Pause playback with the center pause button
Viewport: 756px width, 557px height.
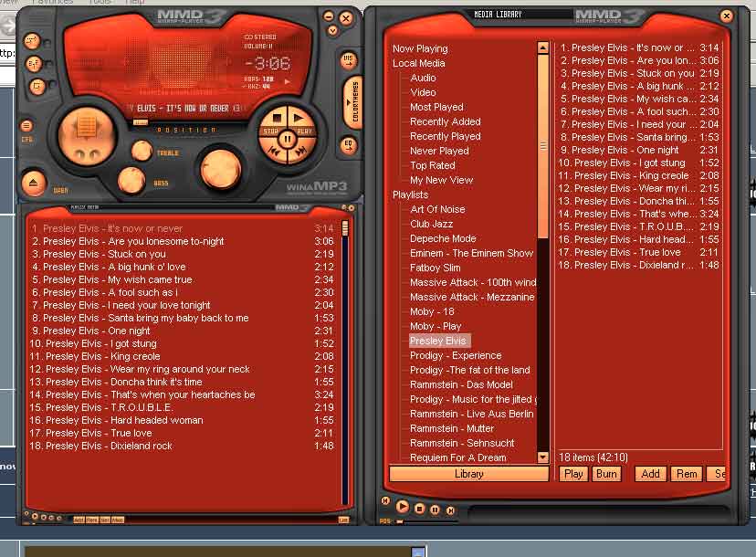pos(286,140)
